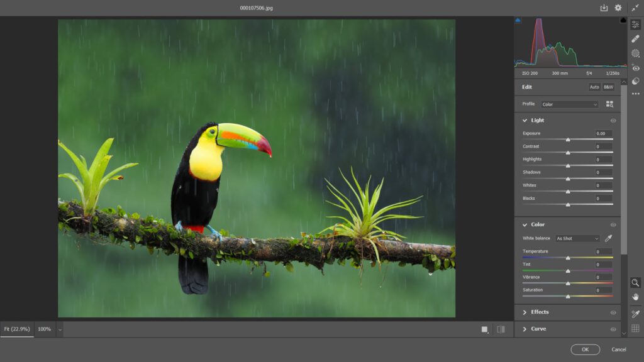Click the OK button

(586, 349)
